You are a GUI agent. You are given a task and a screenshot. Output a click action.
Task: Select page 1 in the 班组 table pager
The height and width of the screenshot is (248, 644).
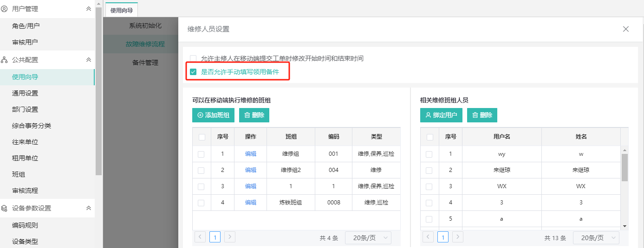tap(215, 237)
